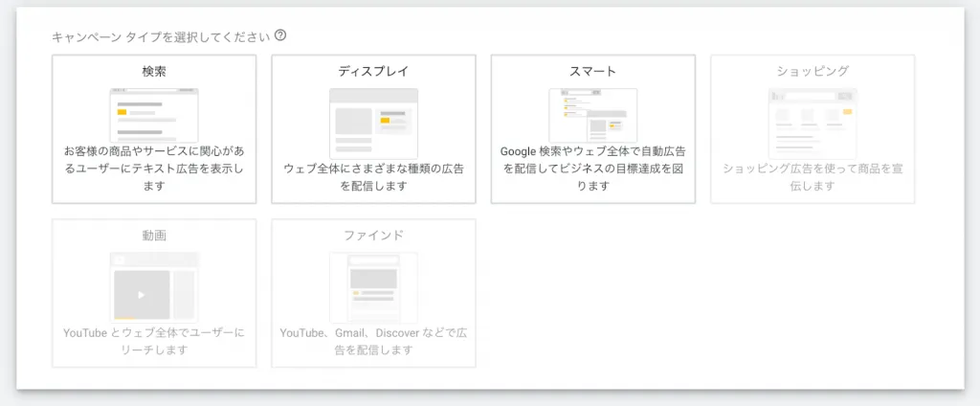Click the 動画 card video player illustration
This screenshot has height=406, width=980.
[154, 287]
